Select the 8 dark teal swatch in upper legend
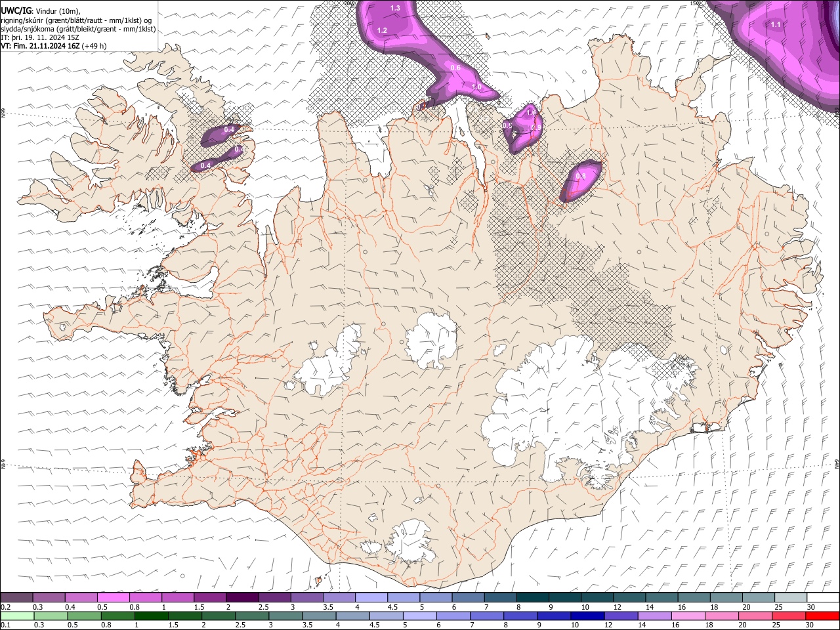The image size is (840, 630). click(x=532, y=597)
